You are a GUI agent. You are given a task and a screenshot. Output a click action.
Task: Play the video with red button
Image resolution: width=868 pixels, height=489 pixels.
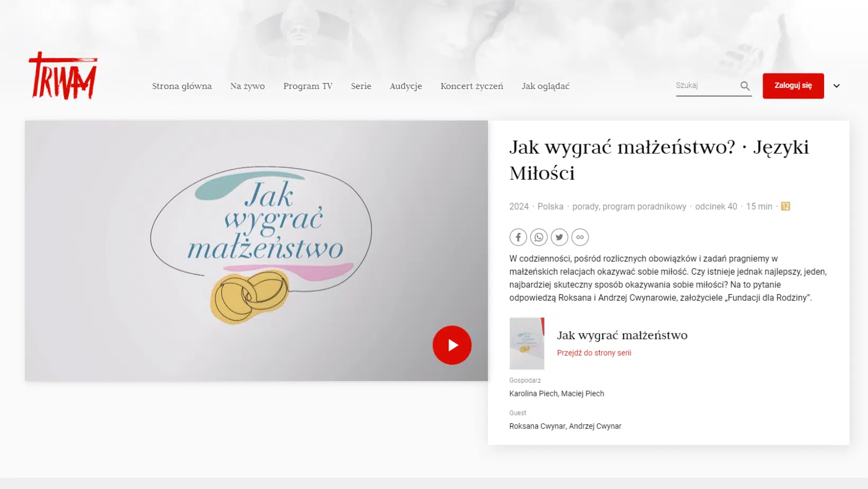[x=452, y=345]
